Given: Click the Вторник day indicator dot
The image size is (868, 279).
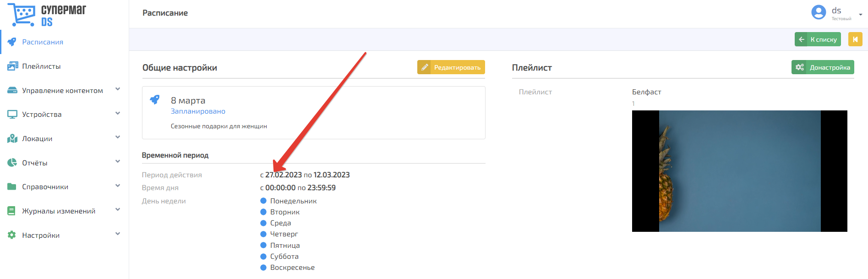Looking at the screenshot, I should pyautogui.click(x=263, y=212).
